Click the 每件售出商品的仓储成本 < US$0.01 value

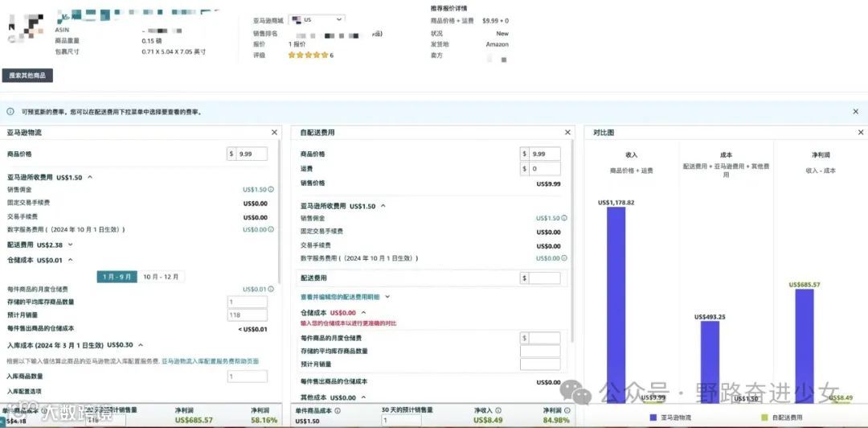(252, 329)
